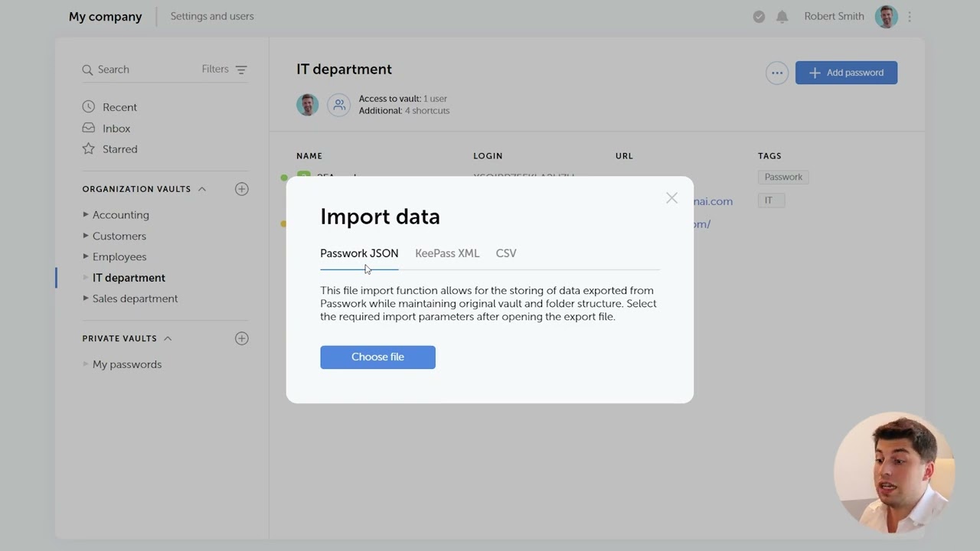
Task: Click the vault owner avatar
Action: pos(308,105)
